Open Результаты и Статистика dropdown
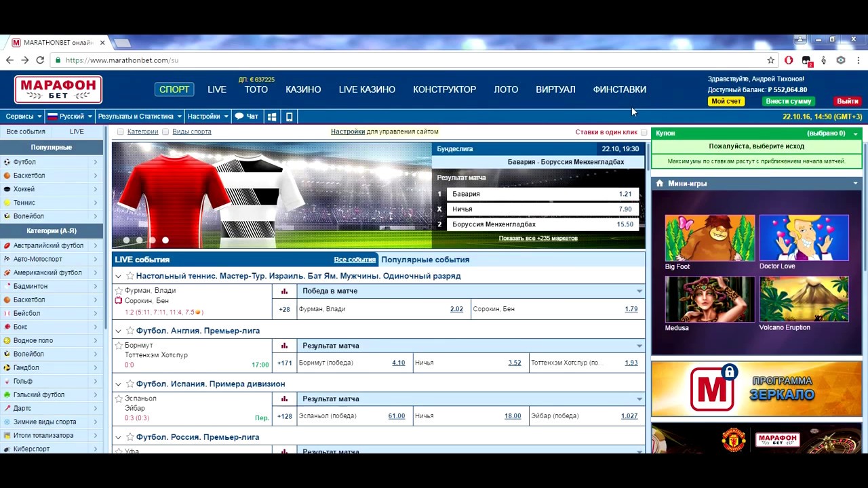Screen dimensions: 868x488 [x=139, y=117]
